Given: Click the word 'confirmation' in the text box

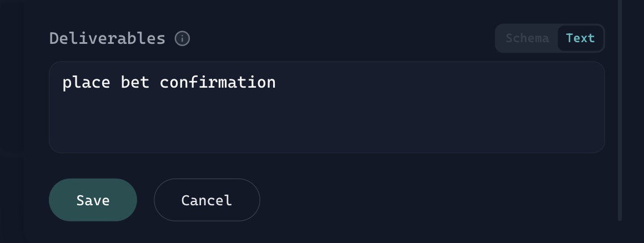Looking at the screenshot, I should (218, 83).
